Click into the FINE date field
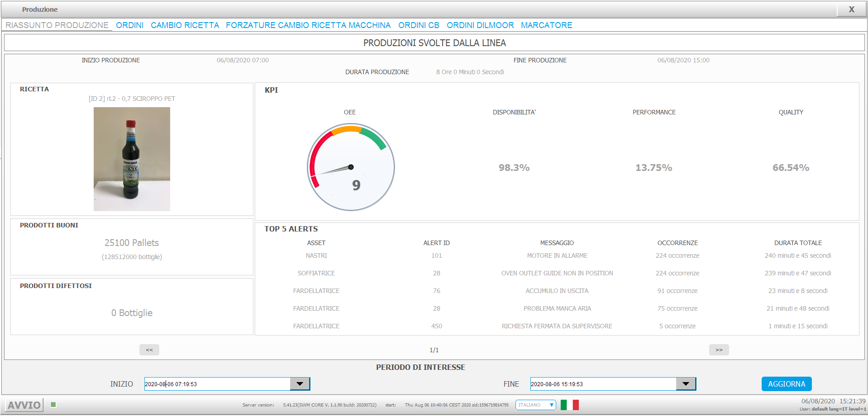This screenshot has width=868, height=416. (603, 384)
